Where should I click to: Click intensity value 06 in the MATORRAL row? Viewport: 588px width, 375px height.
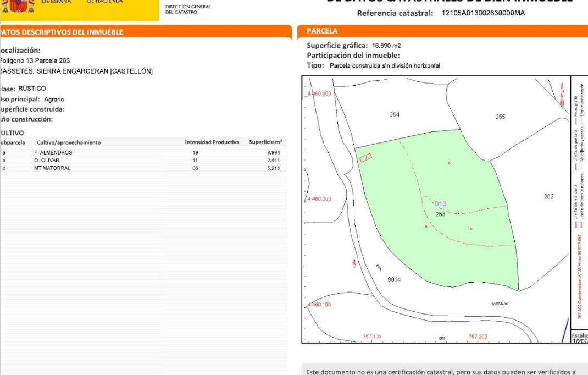click(x=195, y=168)
